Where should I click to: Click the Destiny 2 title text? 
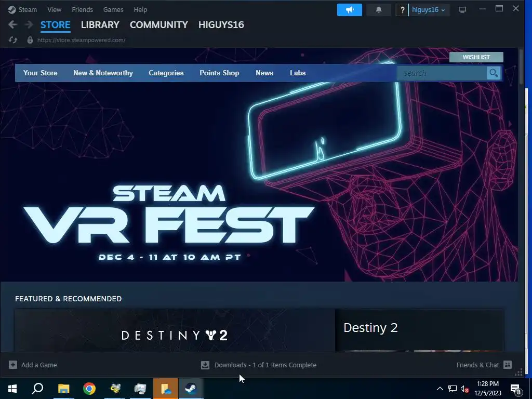point(370,328)
